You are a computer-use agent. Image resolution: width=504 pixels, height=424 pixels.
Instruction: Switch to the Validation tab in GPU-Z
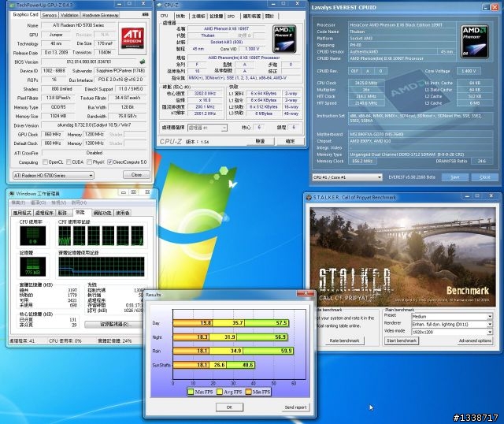(x=69, y=15)
